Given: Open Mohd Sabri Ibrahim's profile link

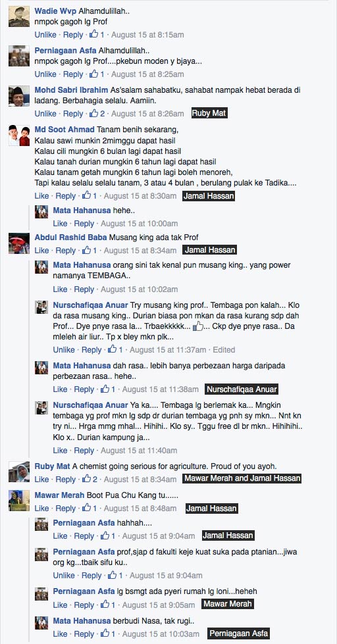Looking at the screenshot, I should tap(71, 90).
